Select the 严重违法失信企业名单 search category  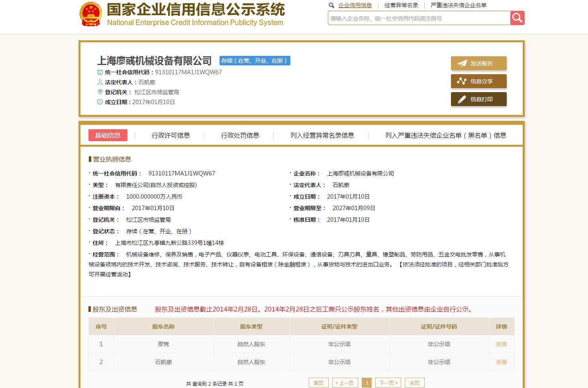[459, 5]
